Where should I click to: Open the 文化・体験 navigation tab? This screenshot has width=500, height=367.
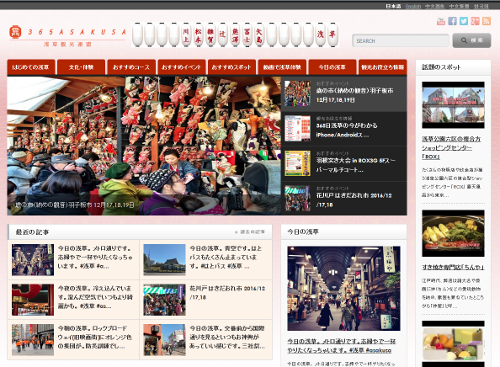click(81, 67)
